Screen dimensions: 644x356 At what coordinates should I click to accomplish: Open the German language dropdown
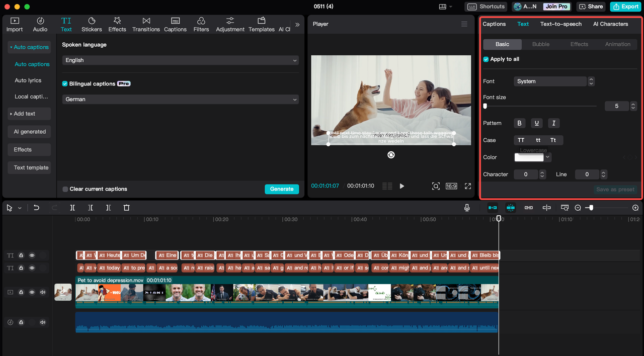[x=180, y=100]
